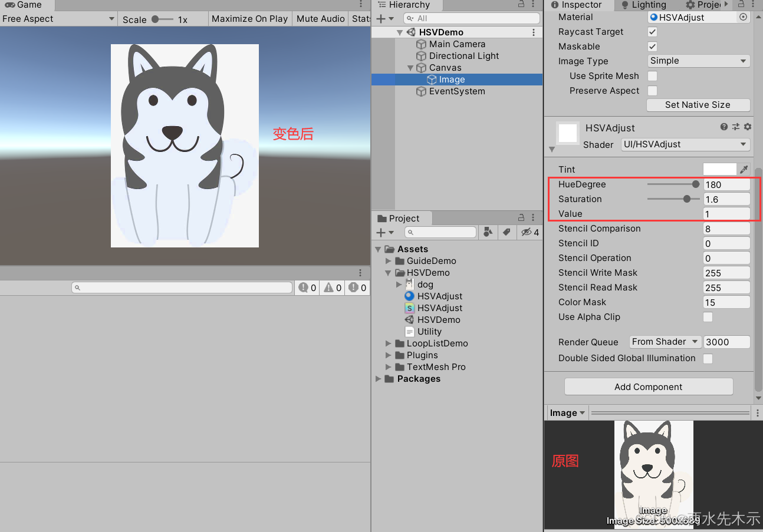Screen dimensions: 763x532
Task: Select the Tint eyedropper tool
Action: coord(744,169)
